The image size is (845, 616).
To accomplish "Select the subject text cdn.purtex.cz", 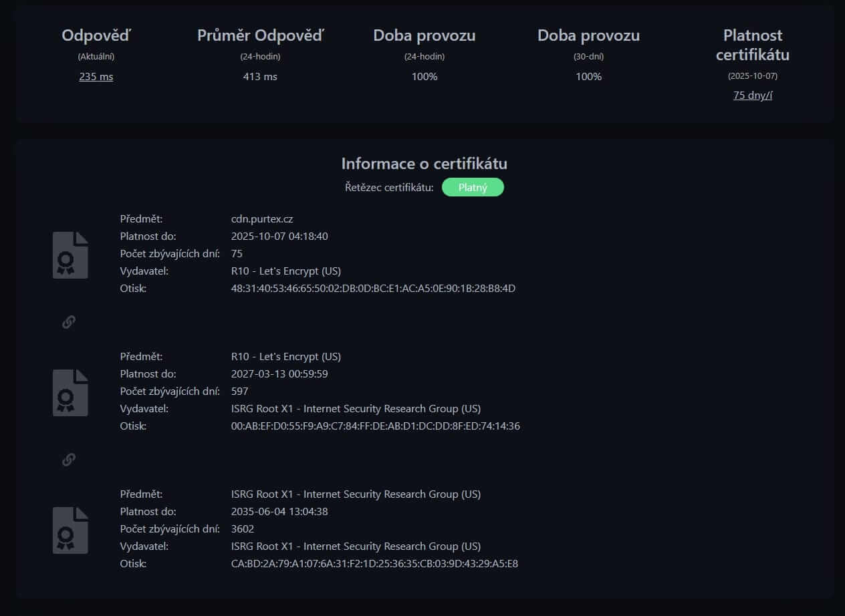I will tap(262, 218).
